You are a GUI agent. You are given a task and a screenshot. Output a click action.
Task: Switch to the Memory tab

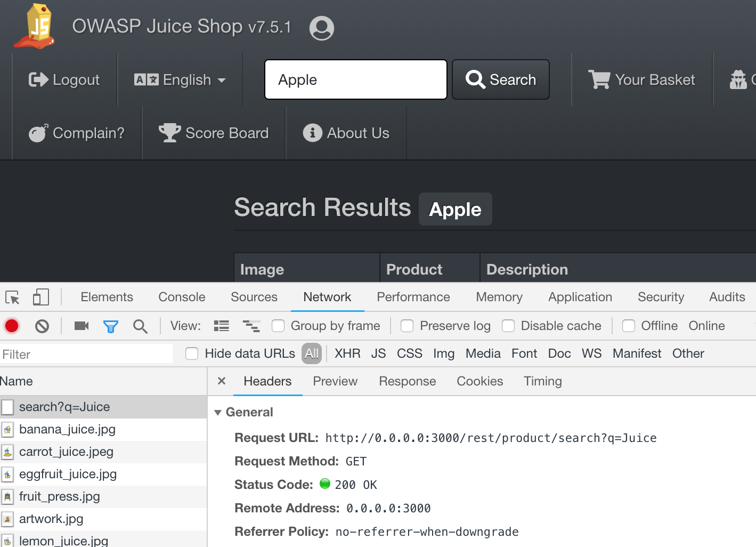coord(499,297)
